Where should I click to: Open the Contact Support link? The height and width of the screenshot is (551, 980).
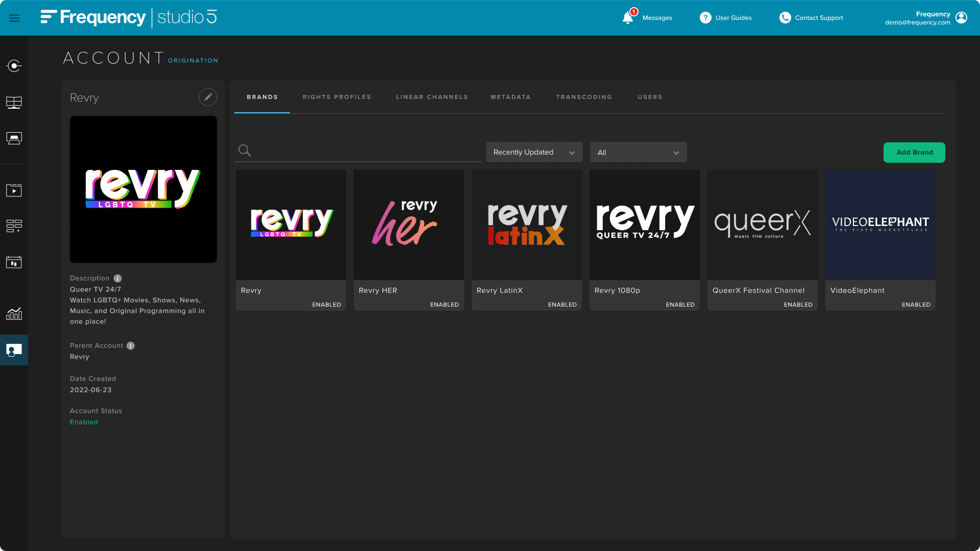(819, 18)
